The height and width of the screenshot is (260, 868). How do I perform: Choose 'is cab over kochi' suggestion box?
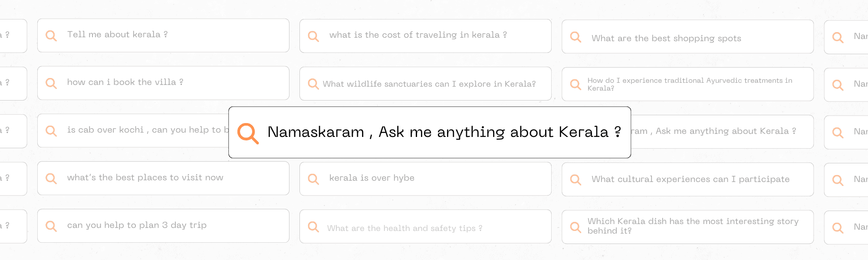coord(133,130)
